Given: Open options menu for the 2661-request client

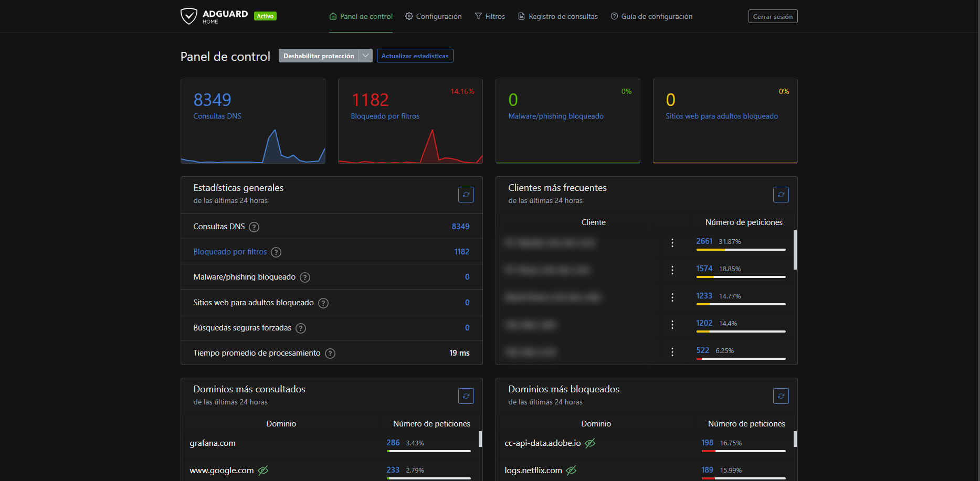Looking at the screenshot, I should point(672,243).
